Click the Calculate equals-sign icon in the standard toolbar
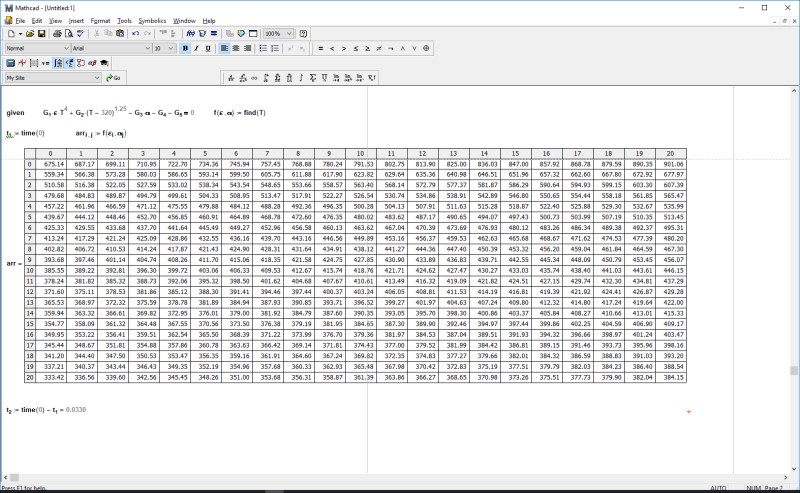This screenshot has width=800, height=493. pyautogui.click(x=214, y=34)
